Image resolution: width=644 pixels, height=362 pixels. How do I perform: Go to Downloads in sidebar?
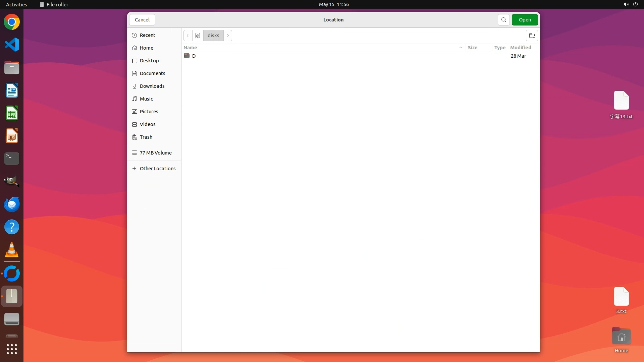point(152,86)
